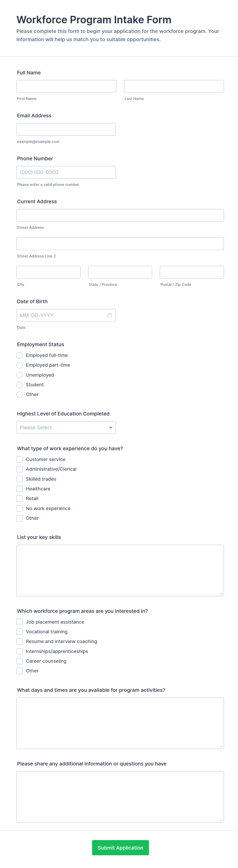Viewport: 238px width, 868px height.
Task: Tick the Vocational training checkbox
Action: click(x=19, y=632)
